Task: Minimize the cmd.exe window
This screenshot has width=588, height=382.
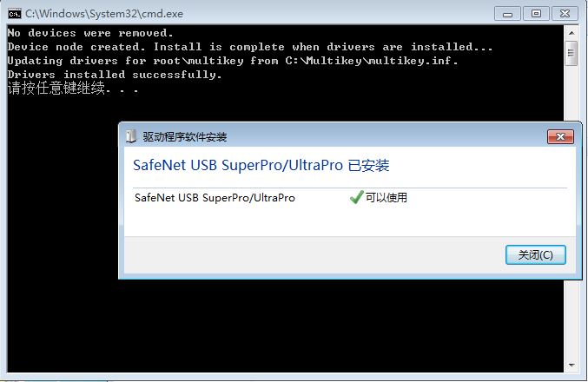Action: [x=507, y=14]
